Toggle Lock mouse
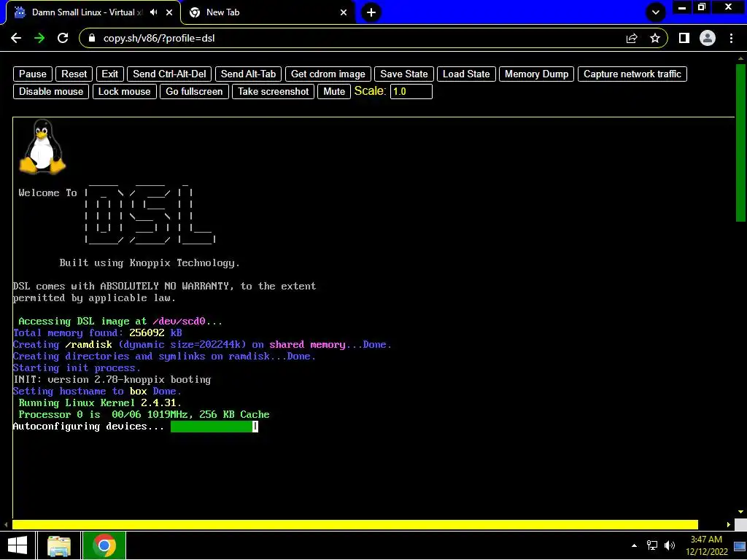Viewport: 747px width, 560px height. click(124, 91)
